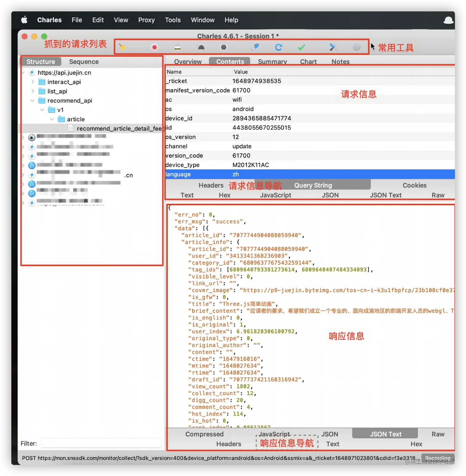The width and height of the screenshot is (466, 476).
Task: Open the tools wrench icon
Action: pyautogui.click(x=333, y=47)
